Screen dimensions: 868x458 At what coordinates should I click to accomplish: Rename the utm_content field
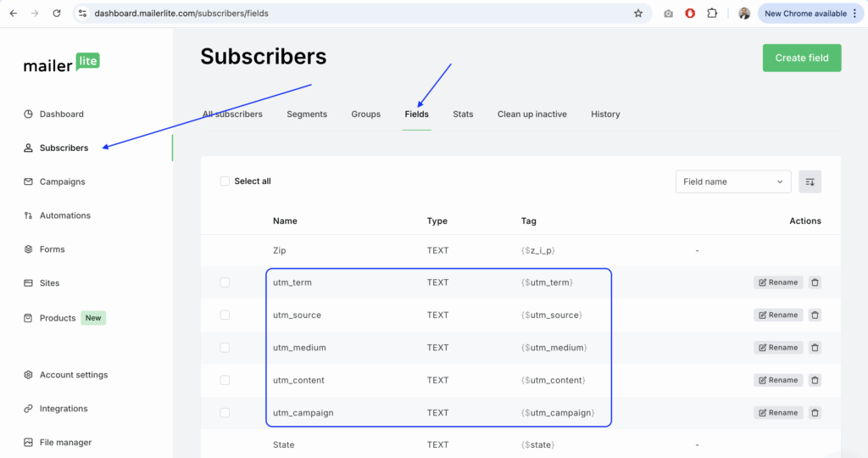click(x=778, y=381)
